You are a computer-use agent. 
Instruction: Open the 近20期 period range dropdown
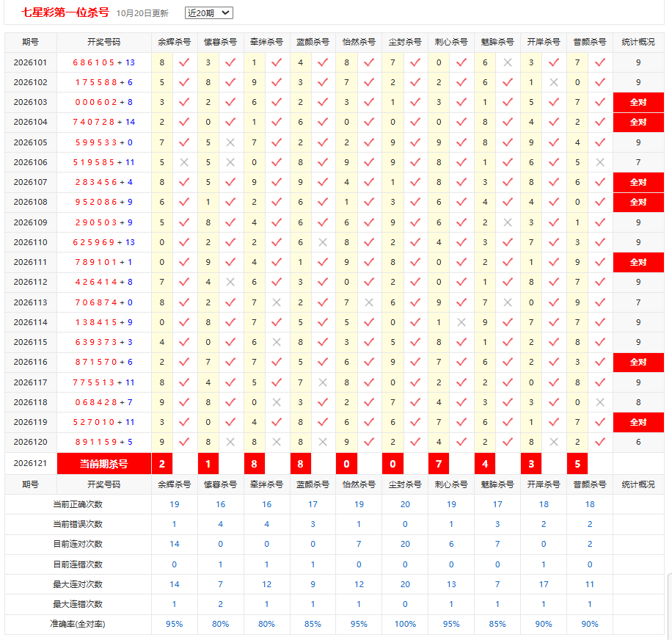point(208,13)
